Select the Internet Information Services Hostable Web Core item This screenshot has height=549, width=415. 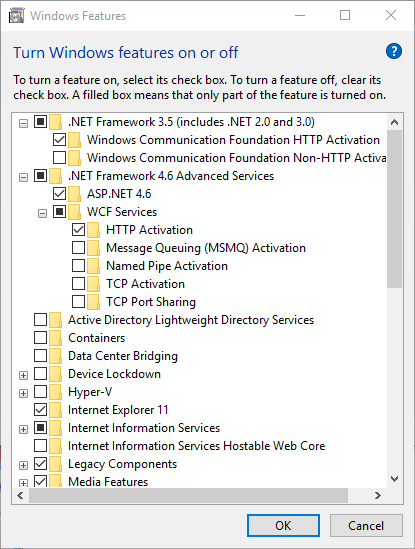coord(196,446)
